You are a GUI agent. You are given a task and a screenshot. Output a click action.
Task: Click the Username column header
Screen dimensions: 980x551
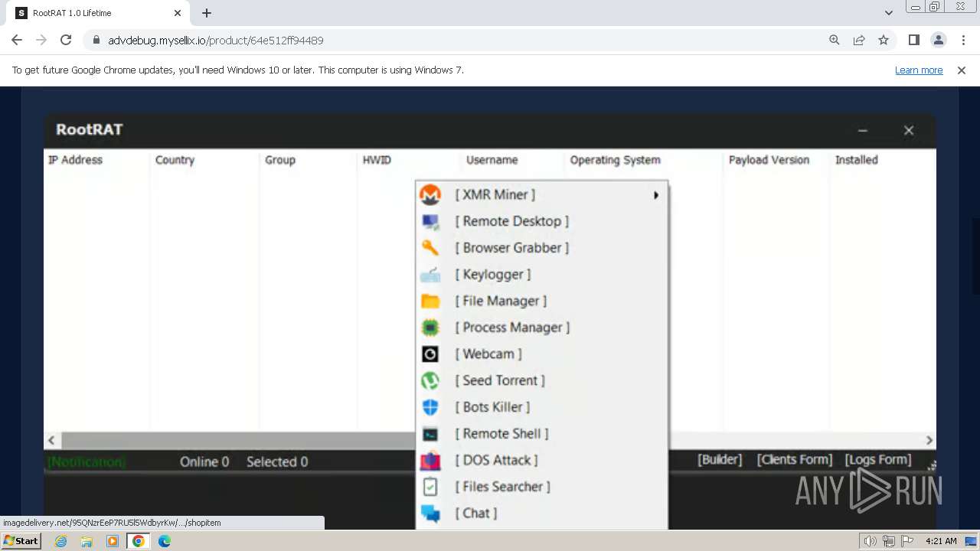click(492, 160)
